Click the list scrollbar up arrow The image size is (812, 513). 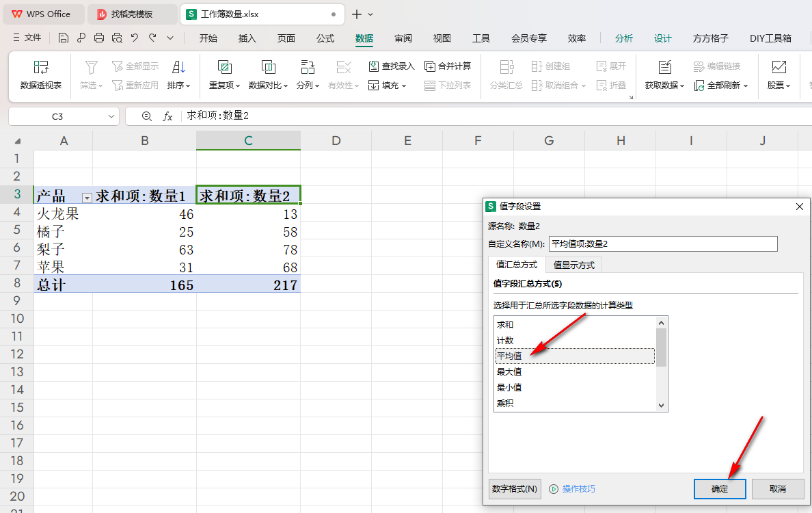(x=662, y=322)
